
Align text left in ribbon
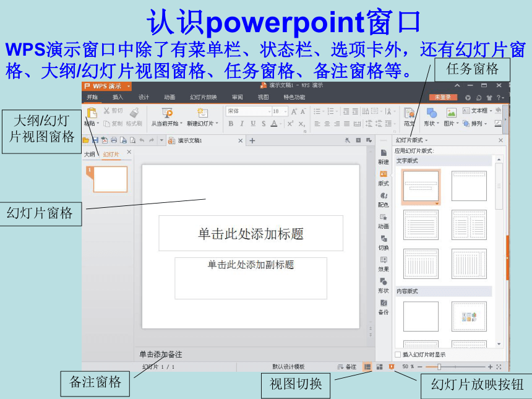pyautogui.click(x=317, y=124)
